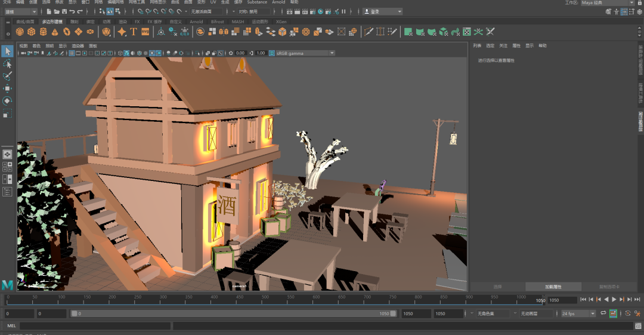Open the Arnold menu in menu bar
The height and width of the screenshot is (335, 644).
(278, 2)
